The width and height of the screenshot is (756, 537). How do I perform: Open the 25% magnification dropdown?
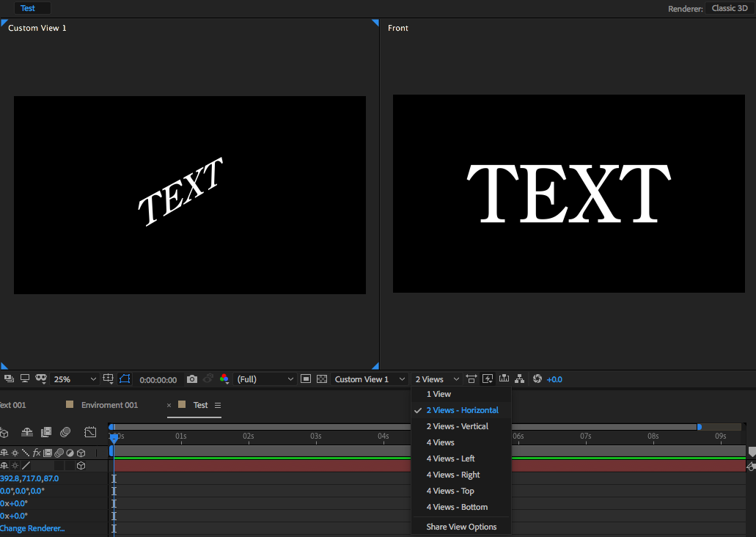[74, 379]
